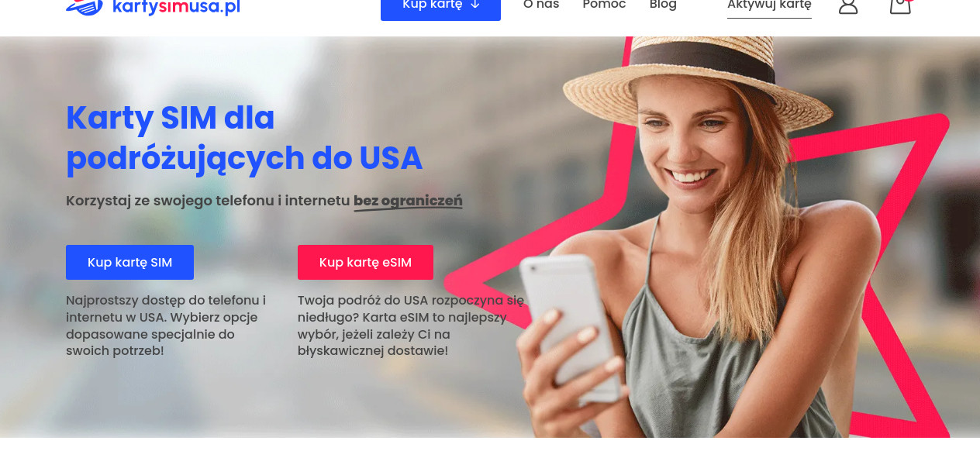The width and height of the screenshot is (980, 458).
Task: Click the Karty SIM dla podróżujących heading
Action: point(244,138)
